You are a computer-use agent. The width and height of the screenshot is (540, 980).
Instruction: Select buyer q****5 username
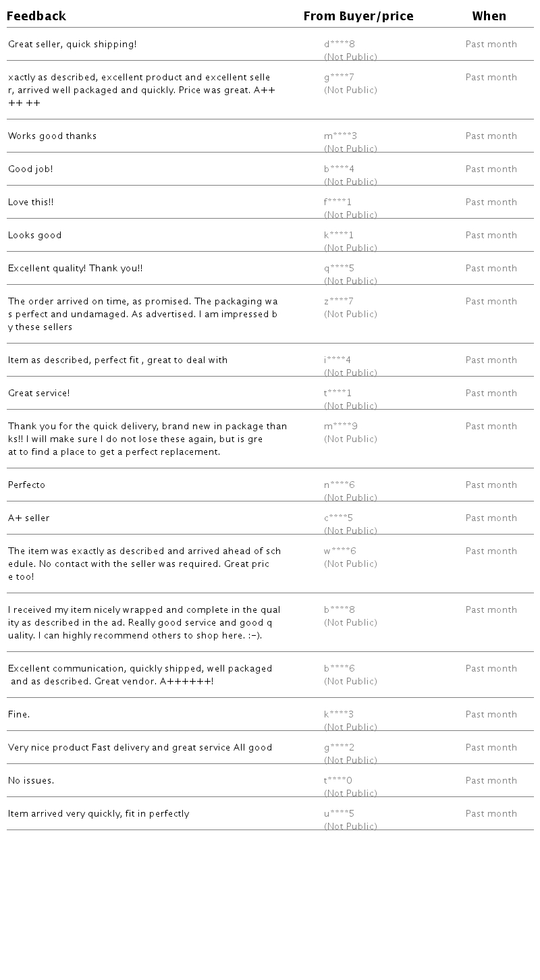pyautogui.click(x=339, y=269)
